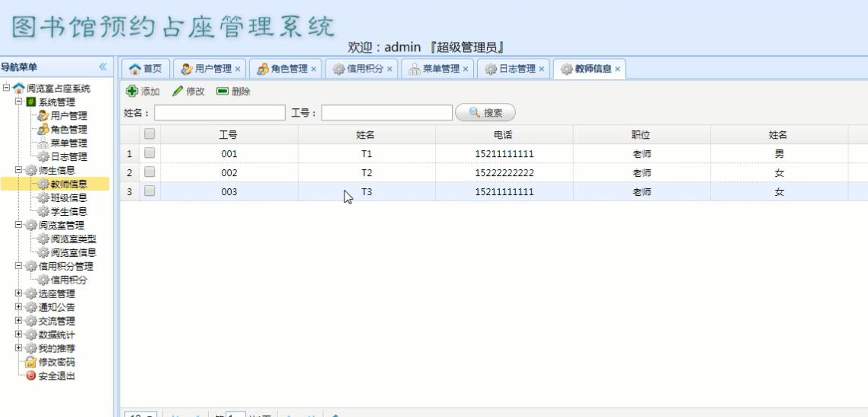Click the green minus 删除 icon
This screenshot has width=868, height=417.
223,91
